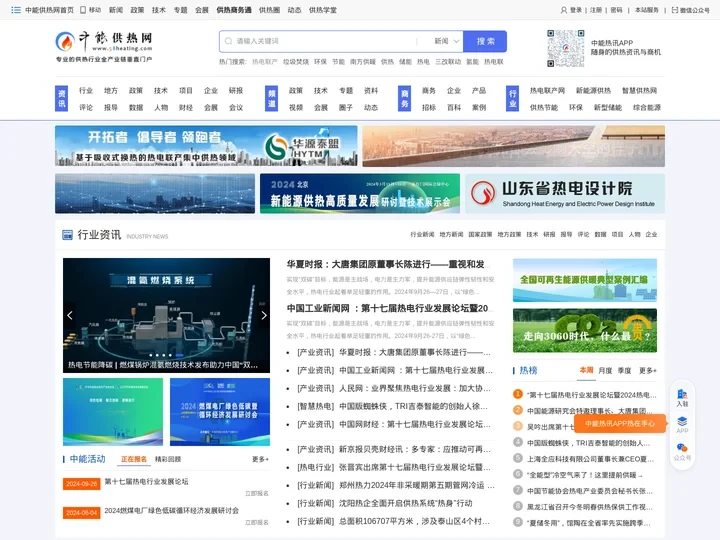Open hot list item 黑龙江省召开今冬明春供热

(590, 507)
